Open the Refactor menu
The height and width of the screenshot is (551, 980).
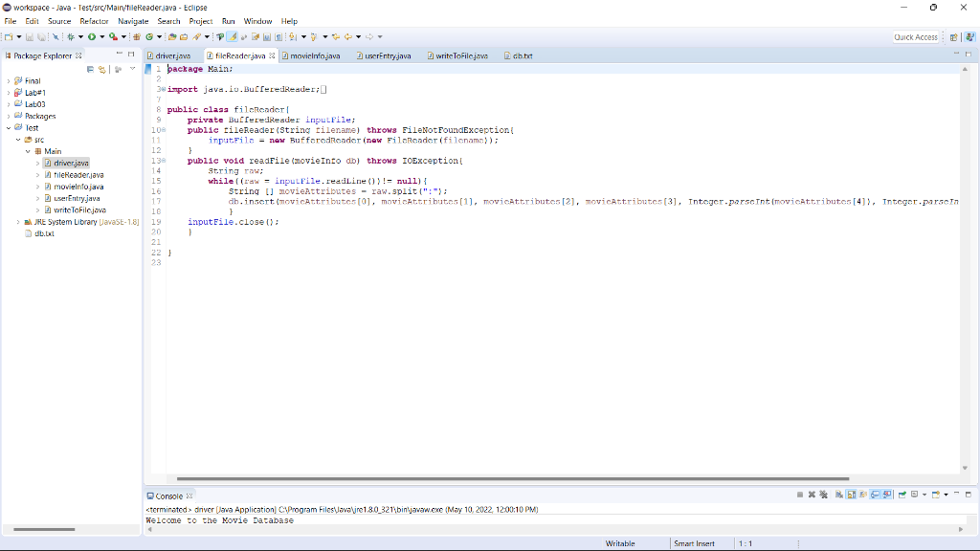click(95, 21)
